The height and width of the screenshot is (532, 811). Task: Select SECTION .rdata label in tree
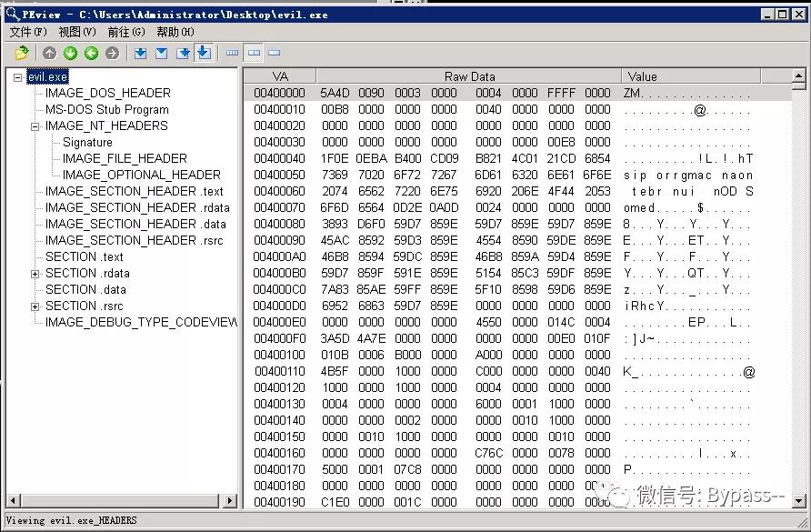(x=87, y=273)
